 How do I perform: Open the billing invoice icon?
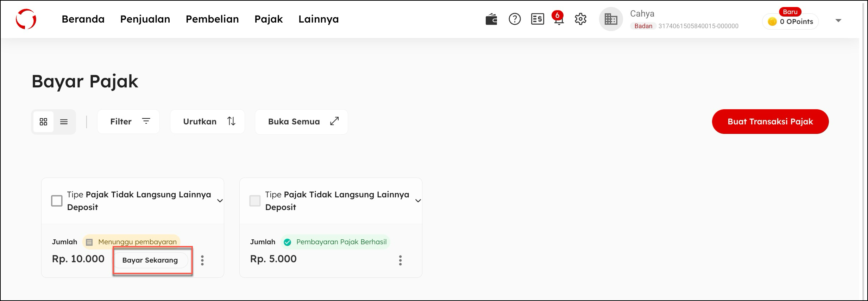537,19
